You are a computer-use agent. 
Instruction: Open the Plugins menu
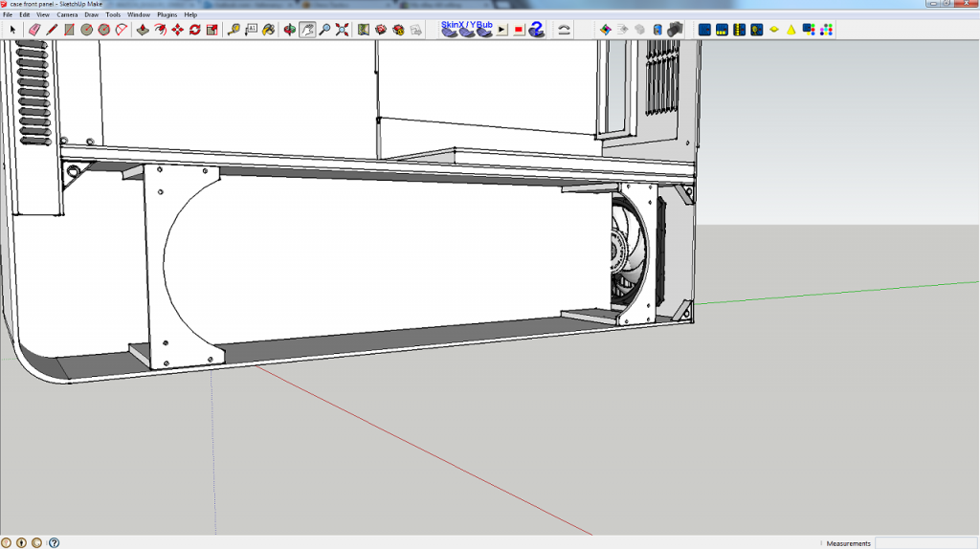coord(166,15)
